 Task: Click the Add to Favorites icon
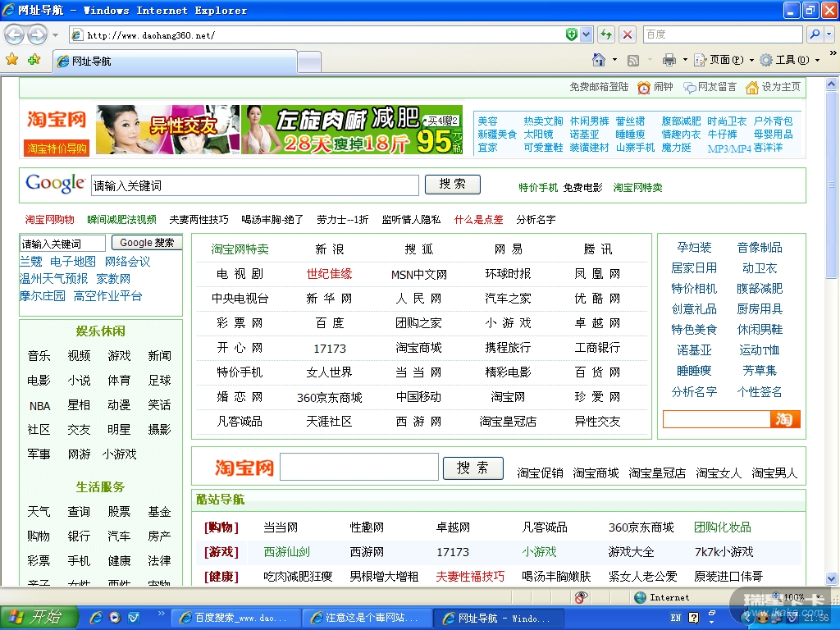click(34, 60)
